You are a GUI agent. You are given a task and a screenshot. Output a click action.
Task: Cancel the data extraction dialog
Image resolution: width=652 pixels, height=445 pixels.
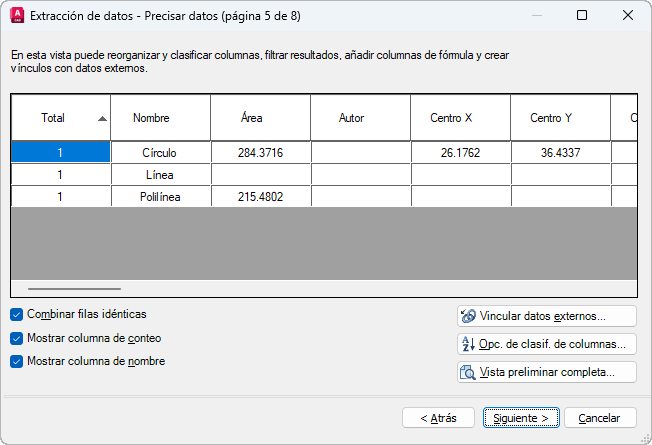pyautogui.click(x=600, y=417)
